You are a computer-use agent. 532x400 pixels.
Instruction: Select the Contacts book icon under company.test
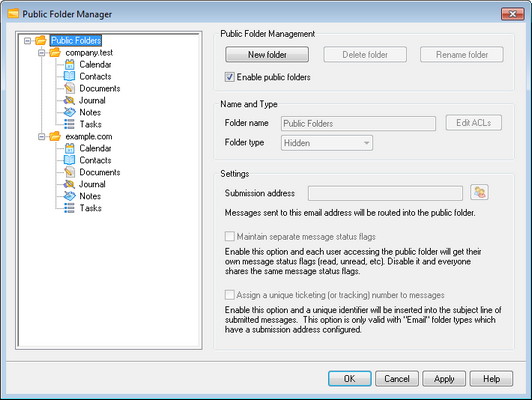[x=70, y=76]
